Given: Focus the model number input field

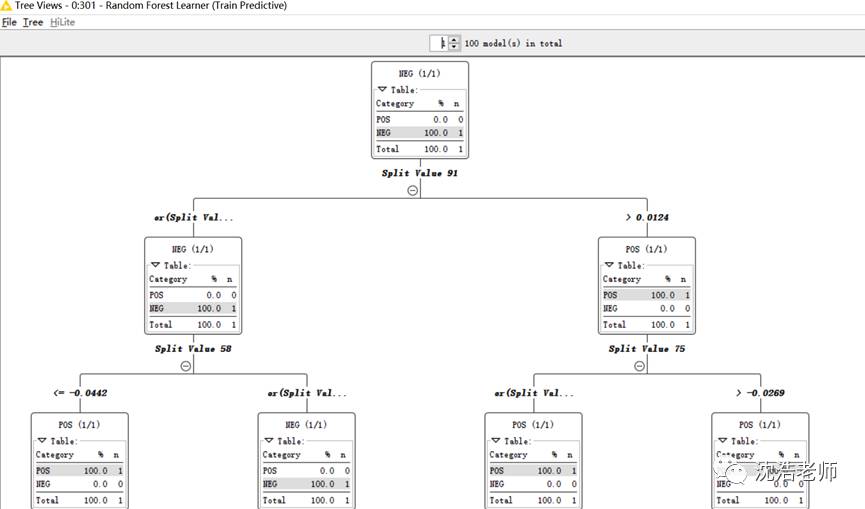Looking at the screenshot, I should pyautogui.click(x=440, y=43).
